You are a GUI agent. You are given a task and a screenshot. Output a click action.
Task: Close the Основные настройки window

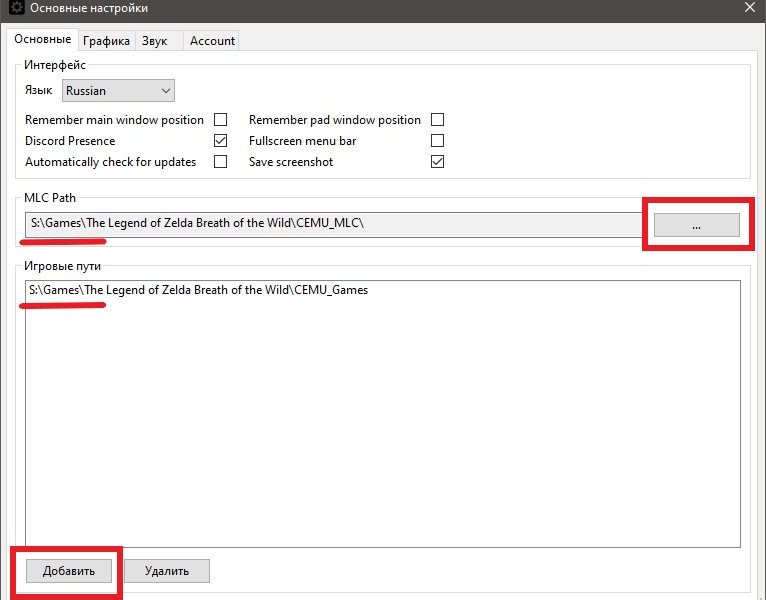[x=750, y=8]
